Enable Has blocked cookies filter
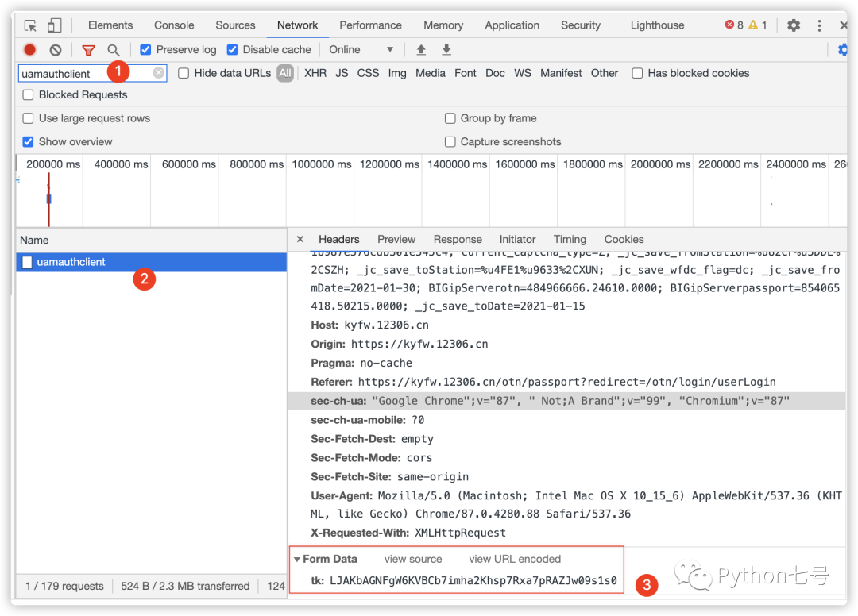The height and width of the screenshot is (616, 858). 637,73
